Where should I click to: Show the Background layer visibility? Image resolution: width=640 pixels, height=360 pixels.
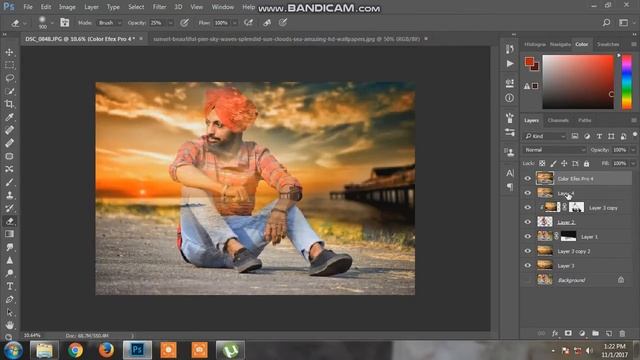(x=528, y=280)
